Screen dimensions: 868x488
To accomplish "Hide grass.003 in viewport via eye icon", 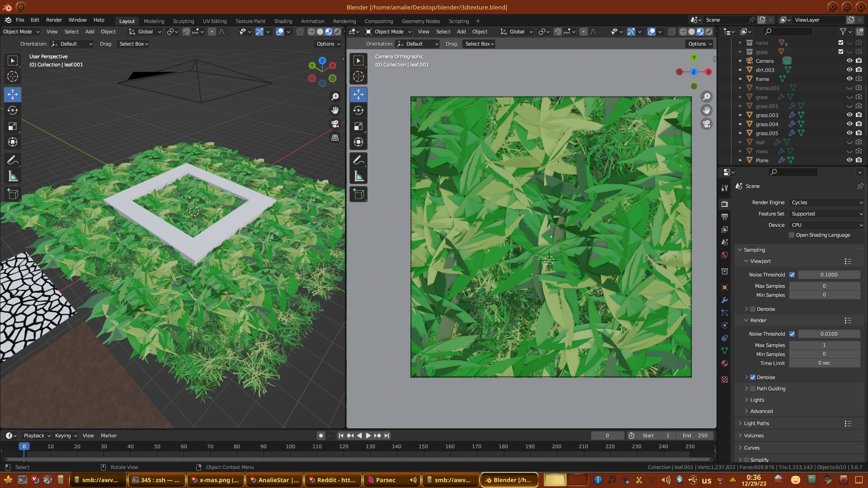I will [849, 115].
